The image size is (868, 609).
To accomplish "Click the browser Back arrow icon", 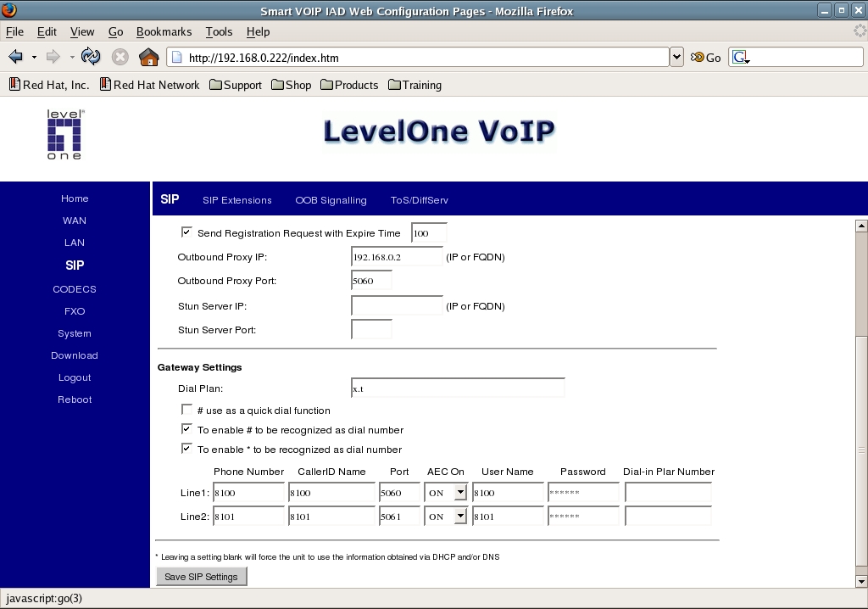I will pyautogui.click(x=15, y=57).
